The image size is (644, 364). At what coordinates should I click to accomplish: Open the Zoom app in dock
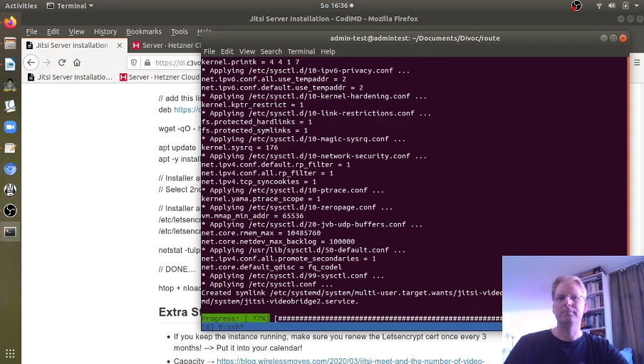pyautogui.click(x=10, y=127)
